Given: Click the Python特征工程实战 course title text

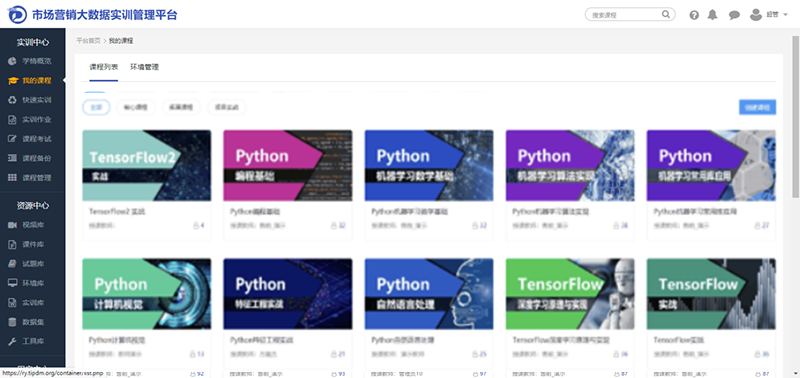Looking at the screenshot, I should click(x=261, y=340).
